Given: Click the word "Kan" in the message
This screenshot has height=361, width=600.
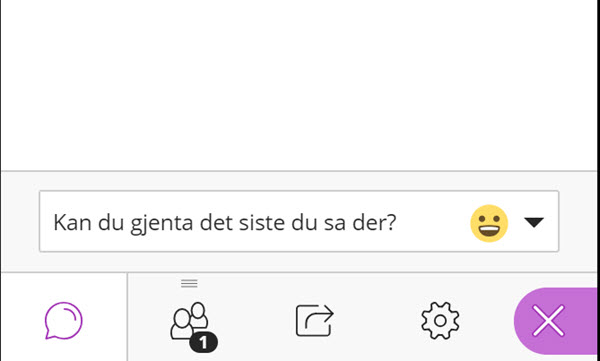Looking at the screenshot, I should click(x=73, y=222).
